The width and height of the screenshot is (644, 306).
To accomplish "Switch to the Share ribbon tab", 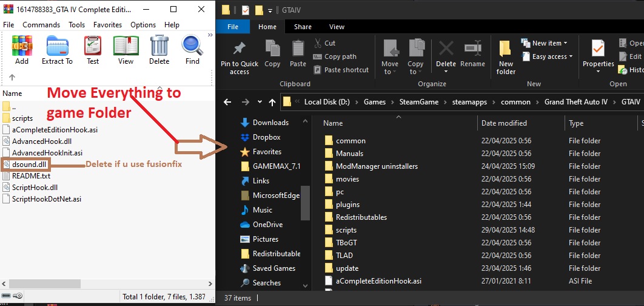I will (303, 27).
